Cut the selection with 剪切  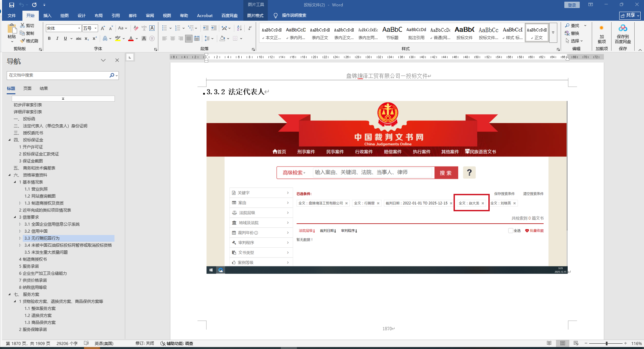coord(27,25)
